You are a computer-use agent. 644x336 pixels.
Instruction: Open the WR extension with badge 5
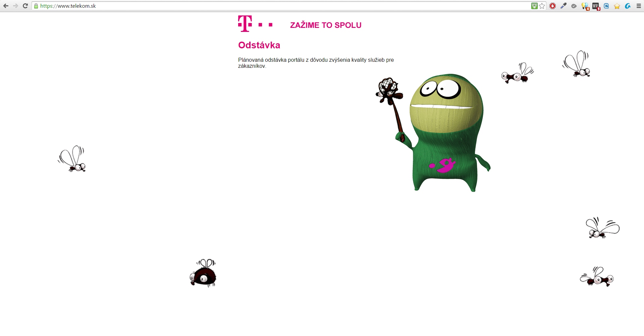point(596,6)
